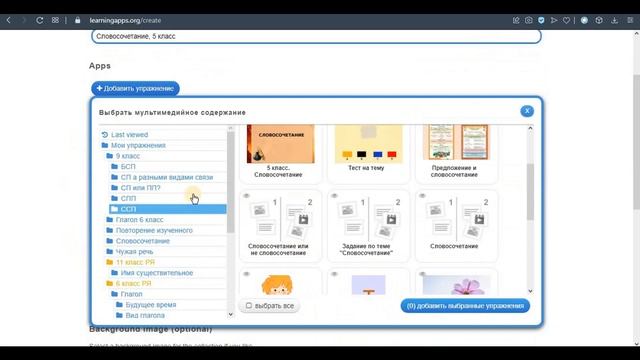The width and height of the screenshot is (640, 360).
Task: Toggle eye icon on orange-haired character card
Action: [x=247, y=274]
